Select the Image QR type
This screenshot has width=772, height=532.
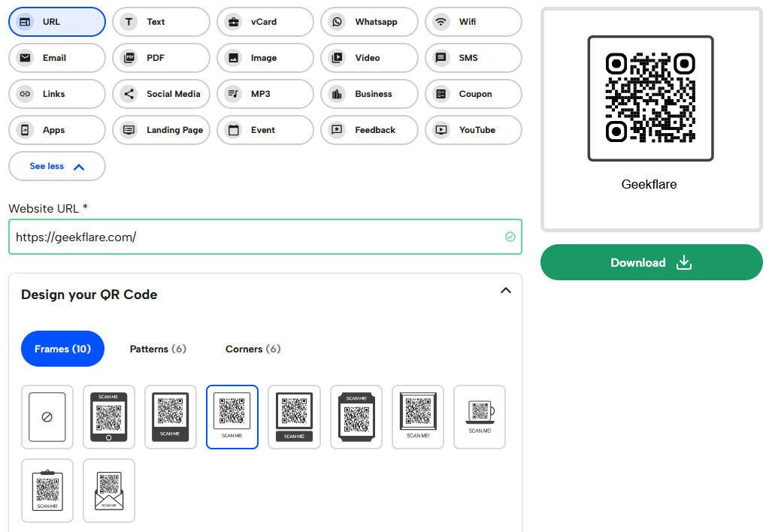265,58
